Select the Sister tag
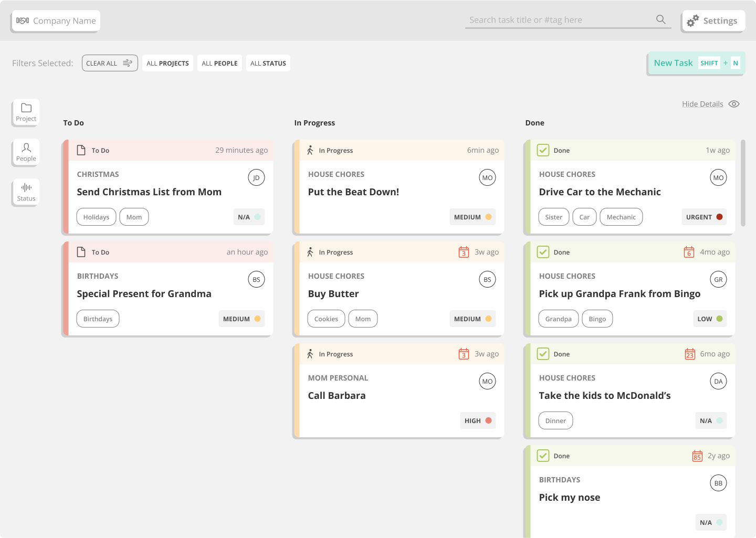 pos(554,217)
